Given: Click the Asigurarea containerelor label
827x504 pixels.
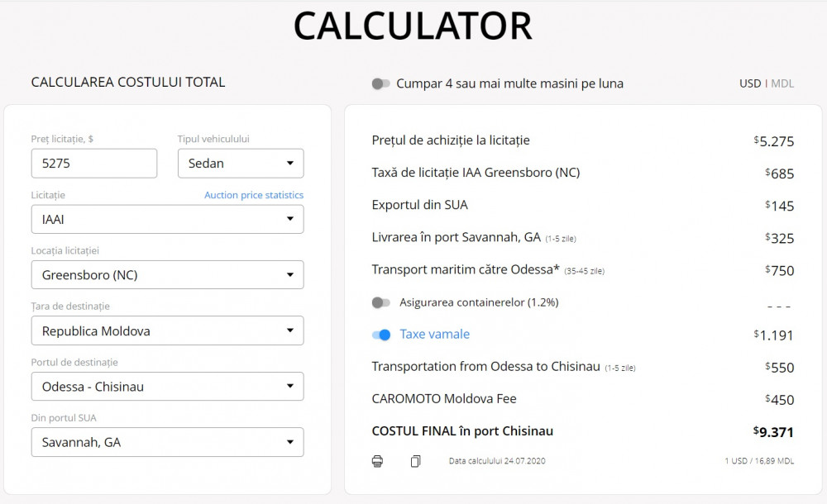Looking at the screenshot, I should coord(479,302).
